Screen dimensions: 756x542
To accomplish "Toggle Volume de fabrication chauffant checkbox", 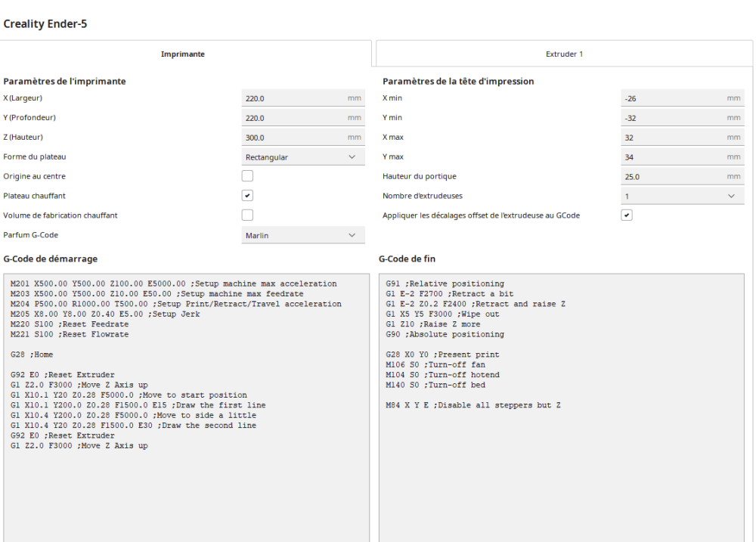I will pyautogui.click(x=247, y=215).
